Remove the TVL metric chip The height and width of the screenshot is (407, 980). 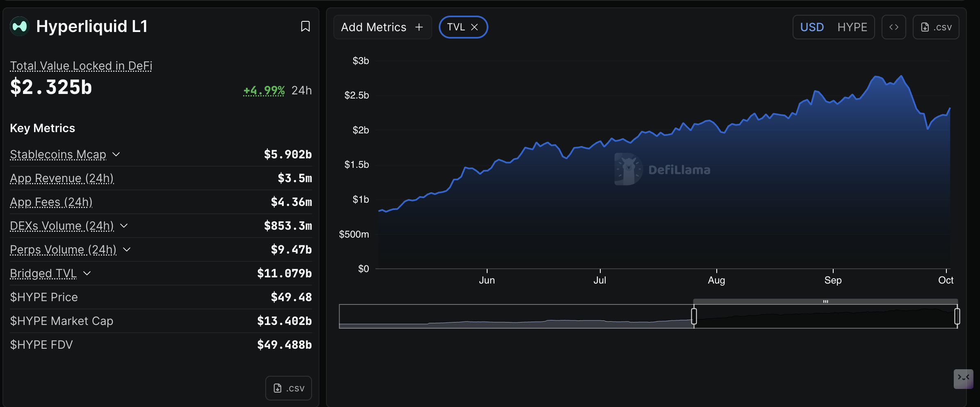pyautogui.click(x=474, y=27)
